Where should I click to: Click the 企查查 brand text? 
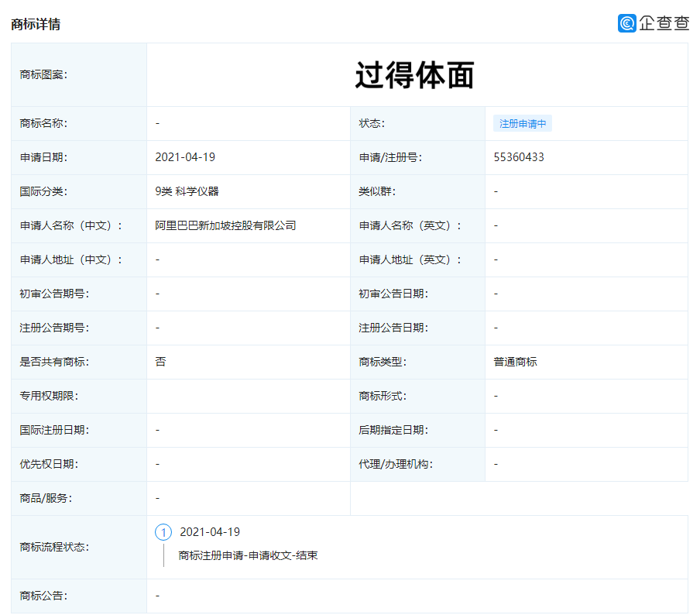point(664,23)
